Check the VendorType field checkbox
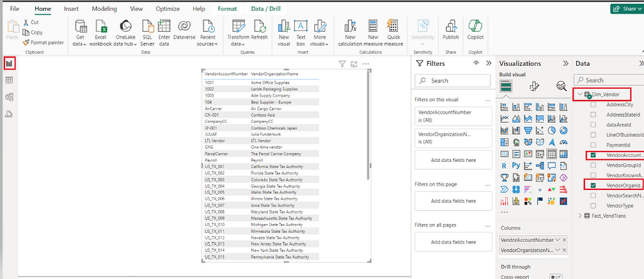The image size is (644, 279). pyautogui.click(x=593, y=206)
